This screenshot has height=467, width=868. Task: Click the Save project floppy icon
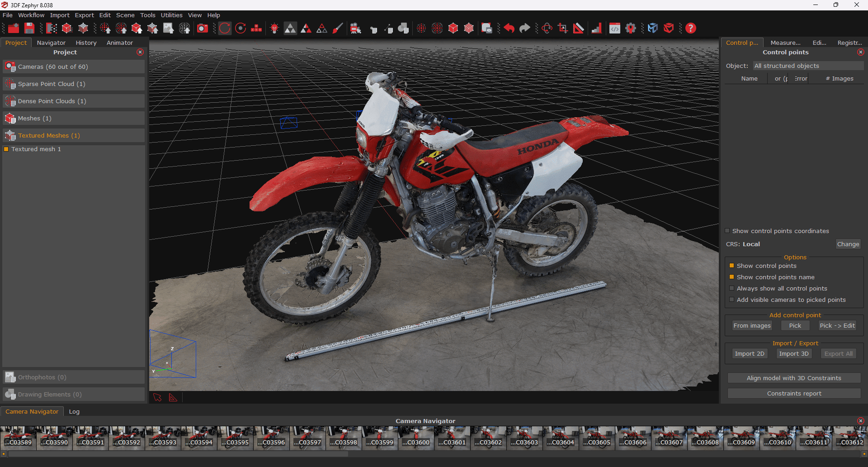coord(29,29)
